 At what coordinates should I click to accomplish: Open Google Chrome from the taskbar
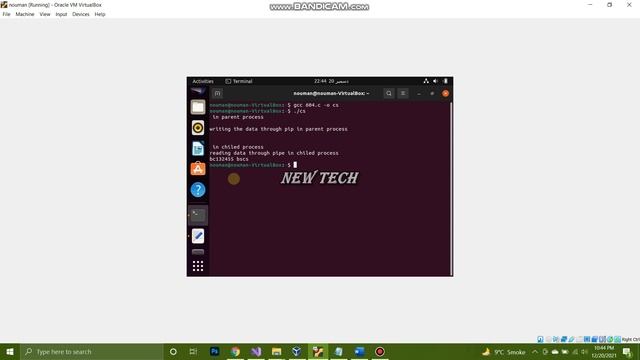[x=236, y=351]
